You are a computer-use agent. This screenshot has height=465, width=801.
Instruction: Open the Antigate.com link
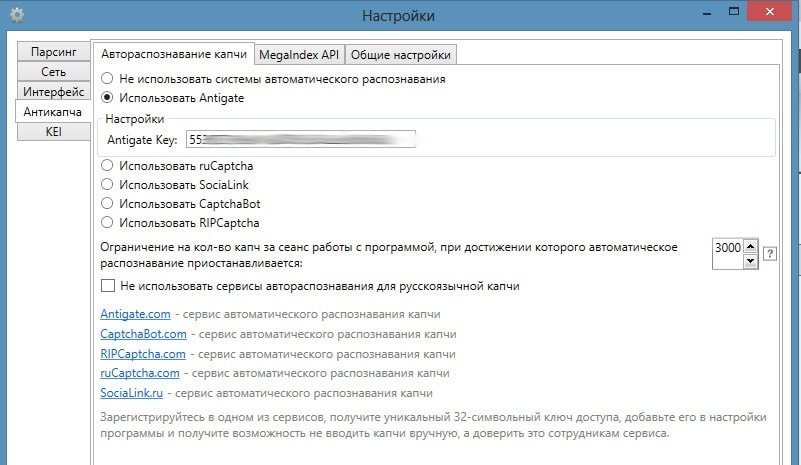point(135,314)
